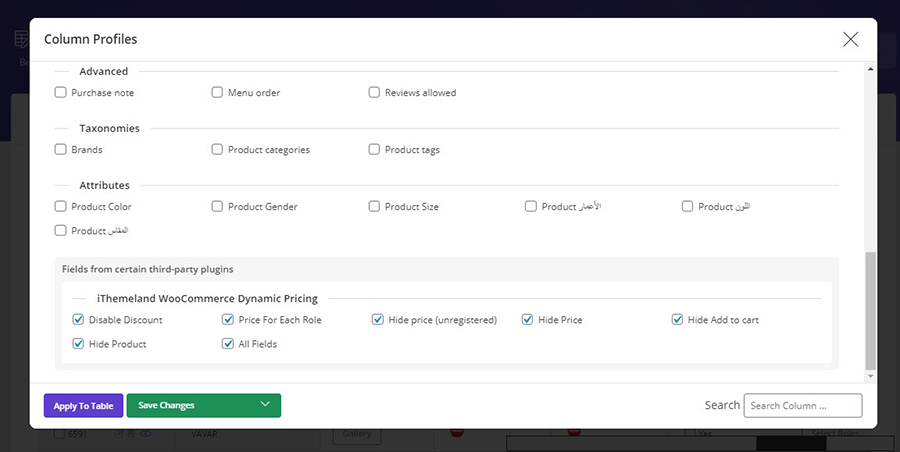Enable the Purchase note checkbox
Screen dimensions: 900x452
coord(60,92)
